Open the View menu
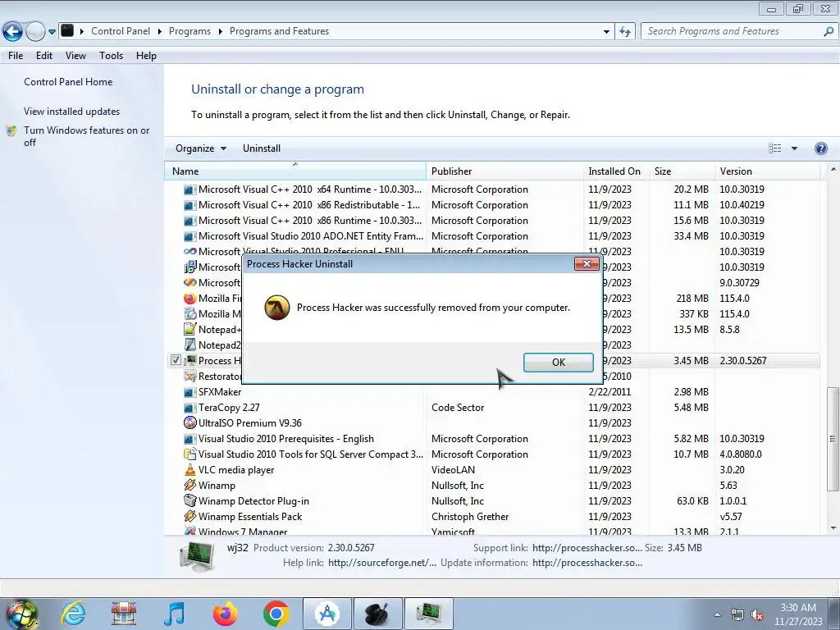840x630 pixels. click(75, 56)
